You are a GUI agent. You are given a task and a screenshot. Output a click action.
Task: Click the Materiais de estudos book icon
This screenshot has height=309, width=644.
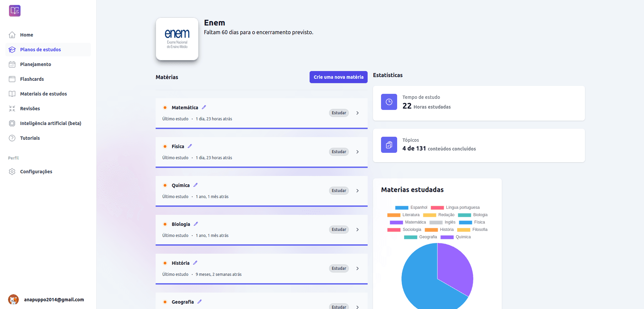(12, 94)
